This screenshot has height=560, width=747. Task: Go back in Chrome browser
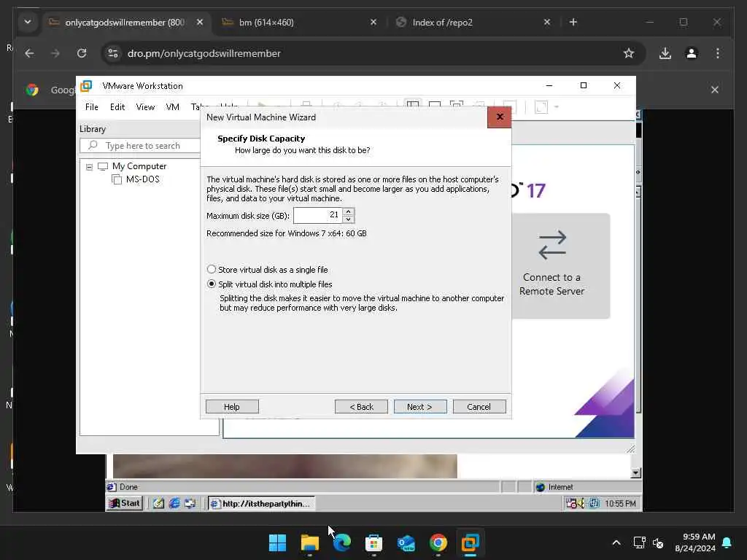pos(29,53)
